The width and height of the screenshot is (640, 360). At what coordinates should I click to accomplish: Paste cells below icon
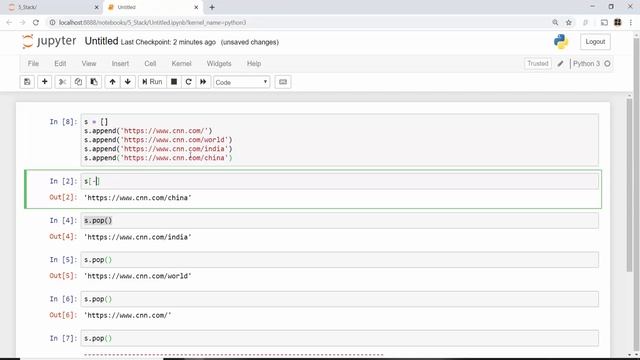[94, 82]
